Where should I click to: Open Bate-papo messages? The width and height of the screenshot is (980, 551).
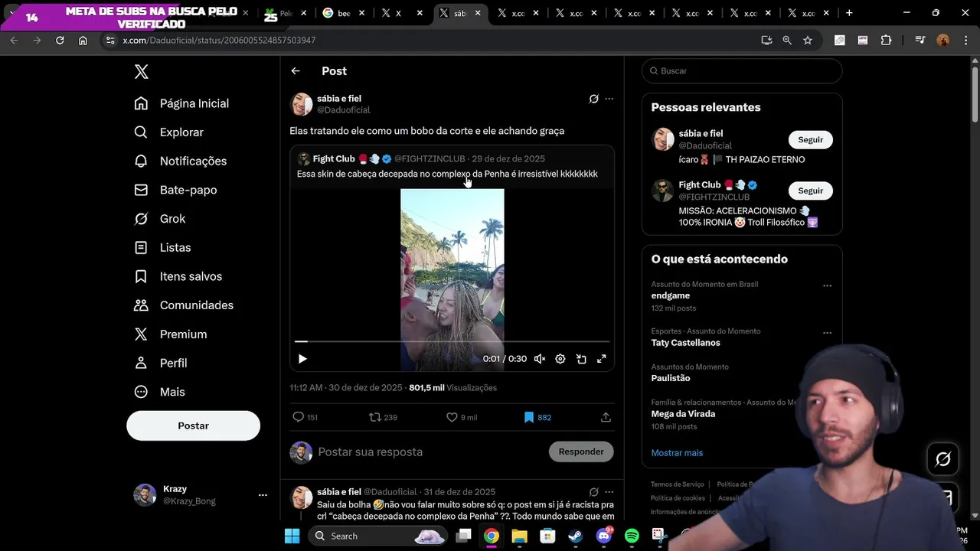(x=175, y=190)
